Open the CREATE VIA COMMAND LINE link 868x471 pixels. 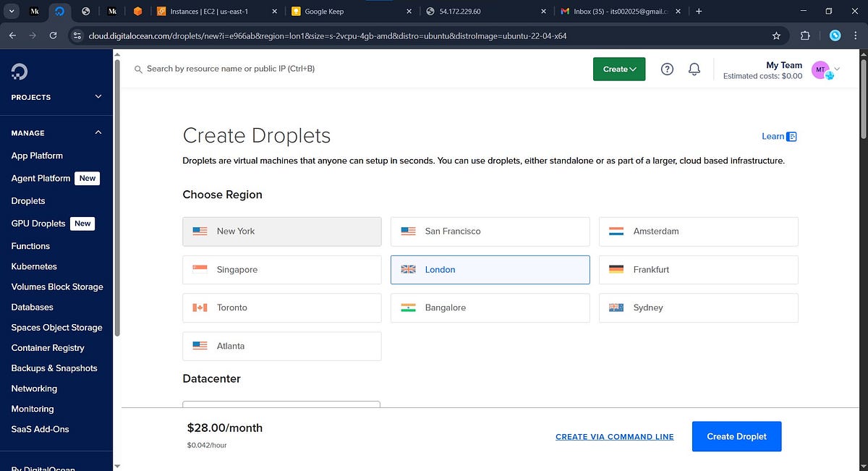click(x=615, y=437)
